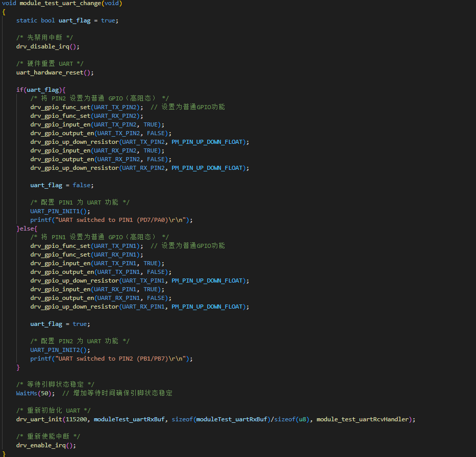Click the uart_flag = true assignment inside else
This screenshot has height=457, width=476.
point(60,324)
